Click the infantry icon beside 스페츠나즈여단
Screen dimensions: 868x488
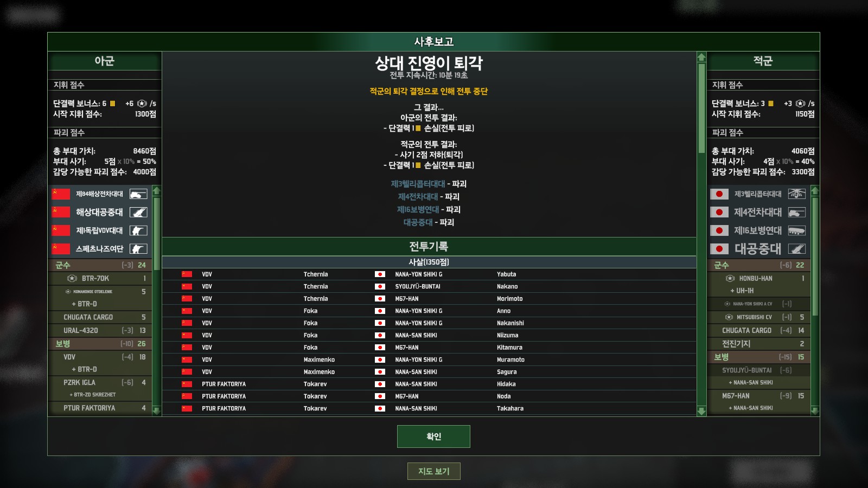coord(138,249)
